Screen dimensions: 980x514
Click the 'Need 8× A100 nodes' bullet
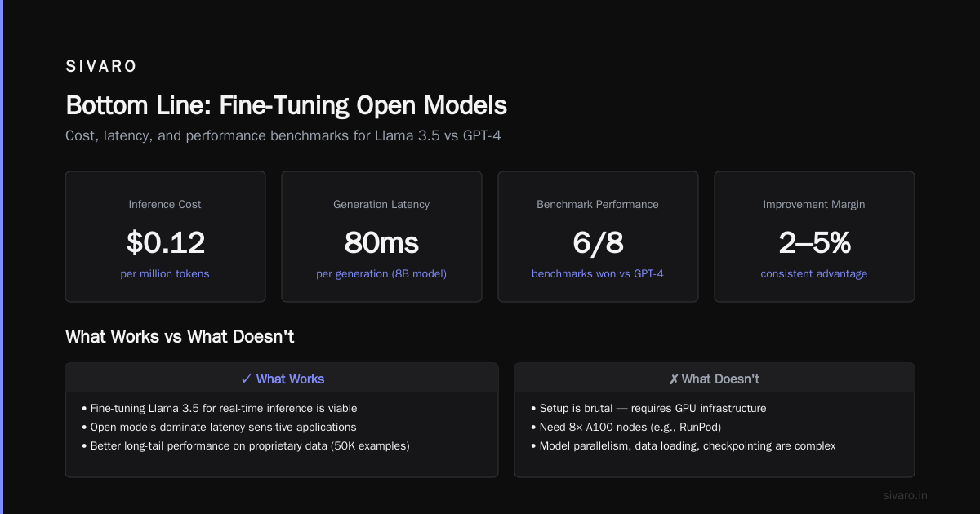tap(626, 427)
